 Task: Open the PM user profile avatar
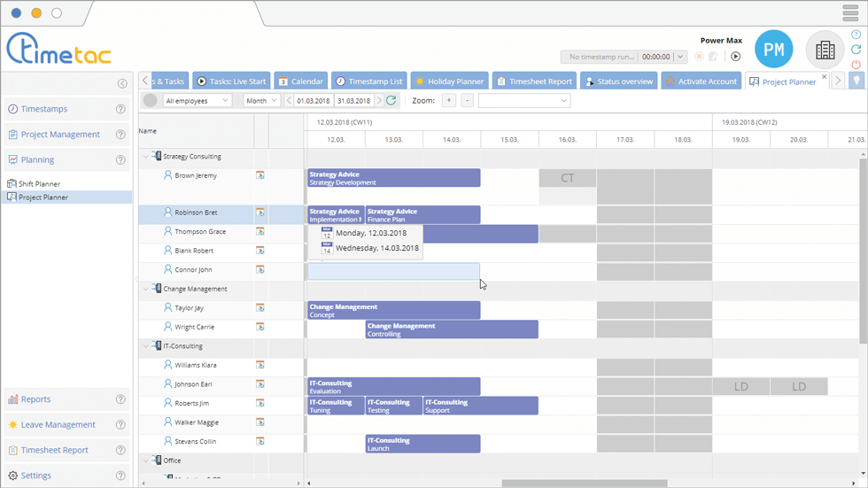[x=773, y=50]
